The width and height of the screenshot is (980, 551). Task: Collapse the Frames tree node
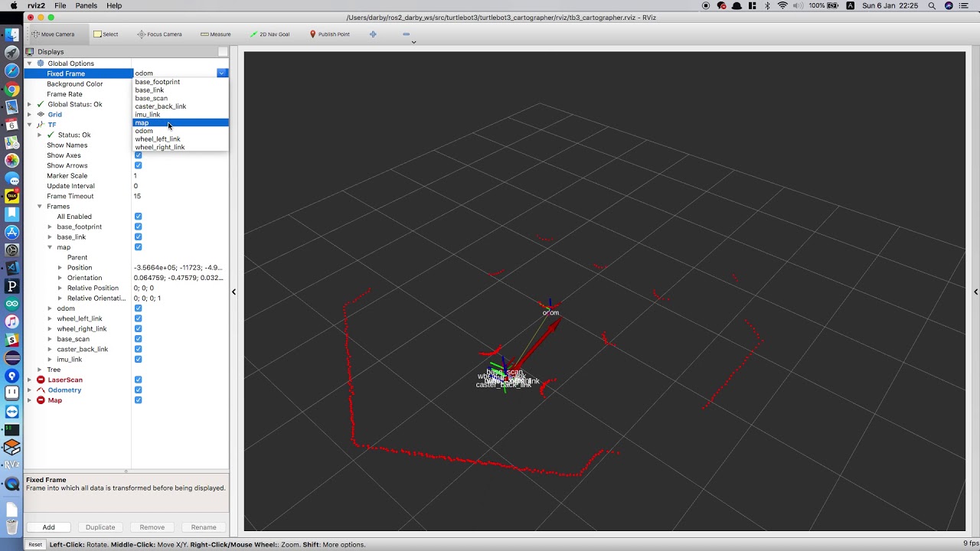[x=40, y=207]
